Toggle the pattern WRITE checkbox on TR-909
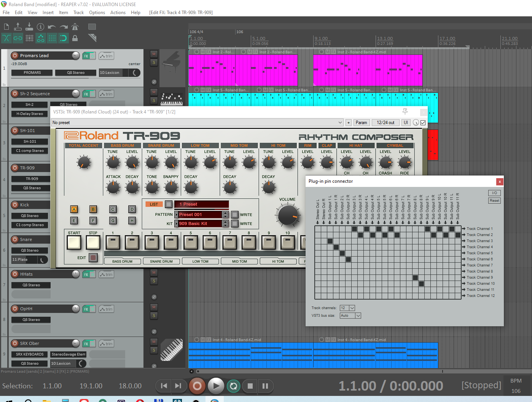 [235, 215]
